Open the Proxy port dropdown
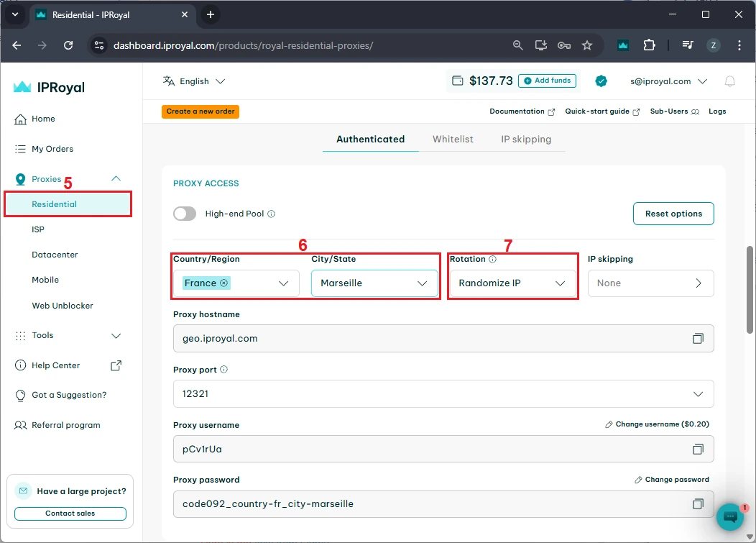 (443, 394)
